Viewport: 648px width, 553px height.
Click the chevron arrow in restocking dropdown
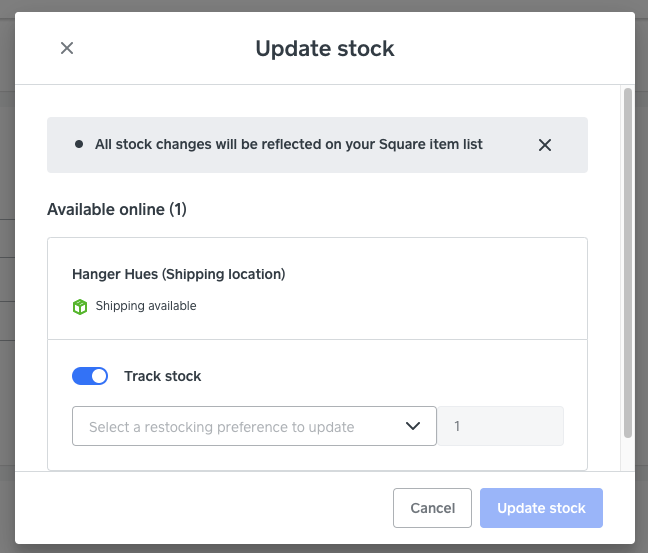coord(413,426)
